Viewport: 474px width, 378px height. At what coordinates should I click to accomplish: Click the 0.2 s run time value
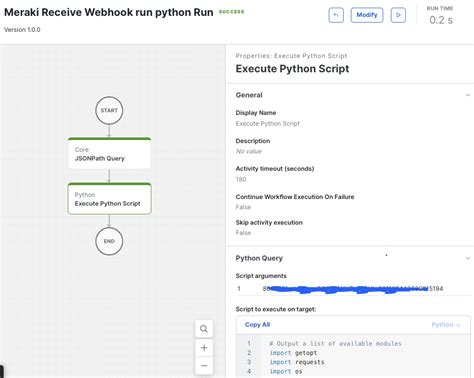pyautogui.click(x=441, y=20)
